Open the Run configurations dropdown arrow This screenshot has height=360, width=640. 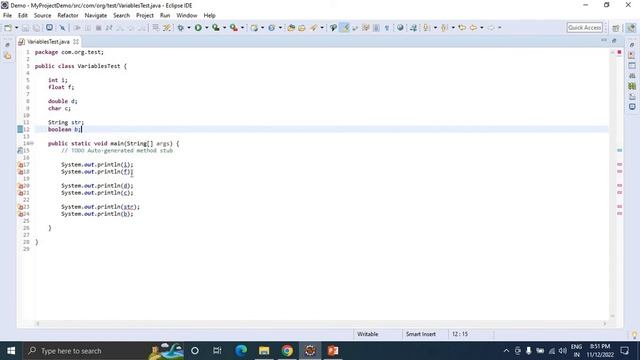point(207,28)
